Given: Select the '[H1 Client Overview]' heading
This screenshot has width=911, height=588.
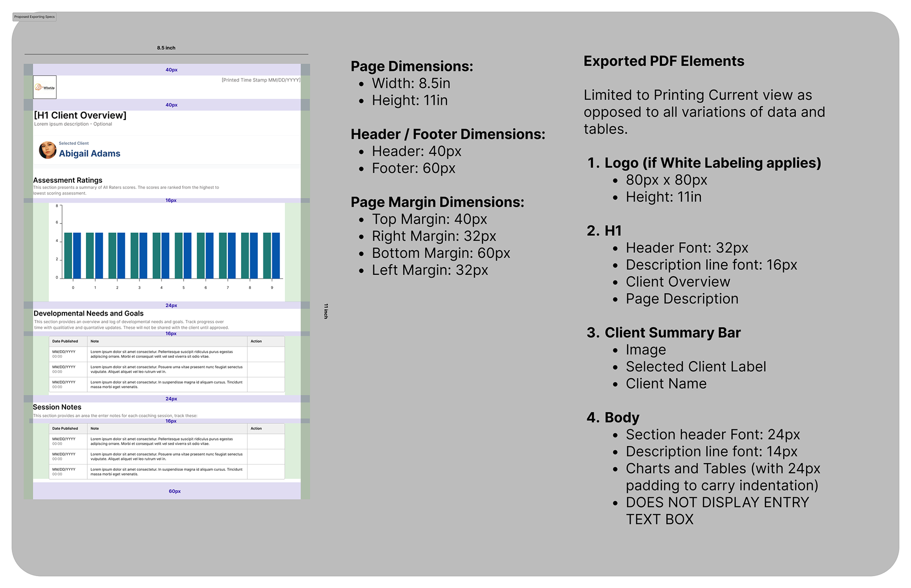Looking at the screenshot, I should [x=80, y=115].
